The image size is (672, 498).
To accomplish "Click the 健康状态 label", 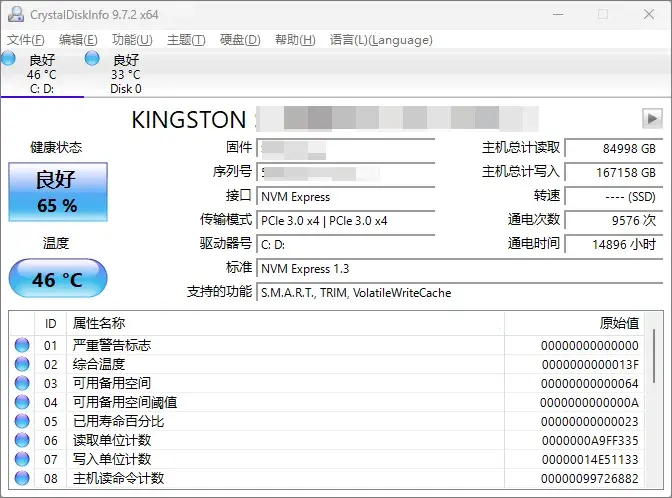I will 56,147.
